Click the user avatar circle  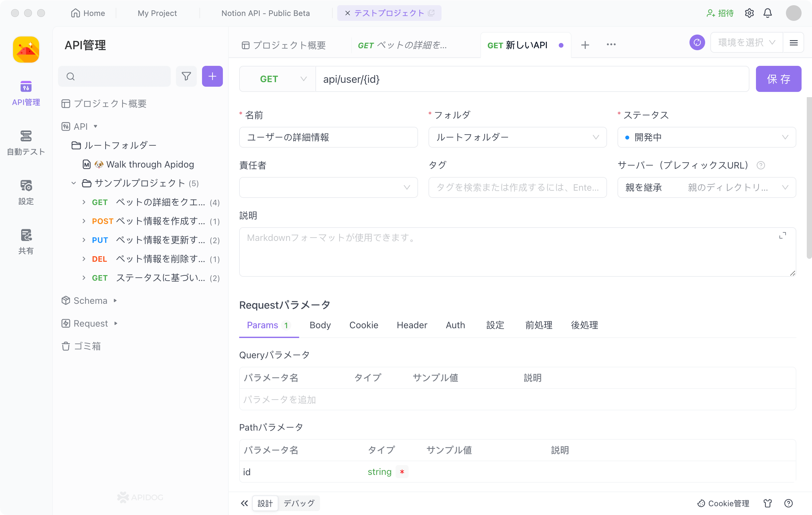(793, 13)
